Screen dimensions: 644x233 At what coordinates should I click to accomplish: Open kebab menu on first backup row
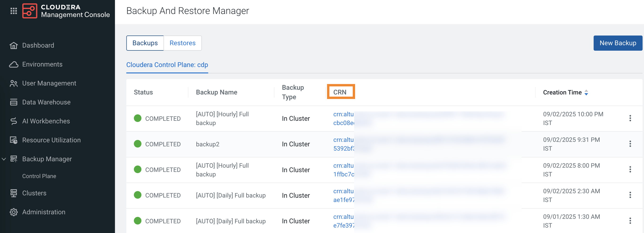pyautogui.click(x=630, y=118)
